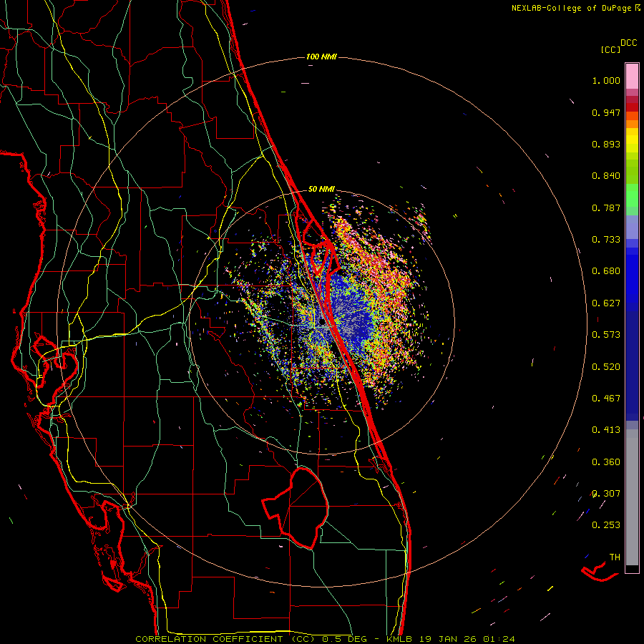This screenshot has width=644, height=644.
Task: Pick the lavender swatch on the color bar
Action: (x=632, y=228)
